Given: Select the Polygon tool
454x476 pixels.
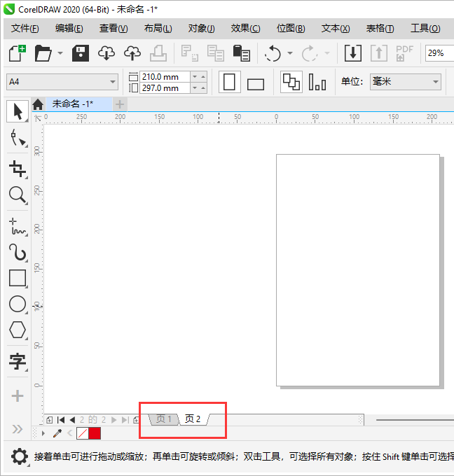Looking at the screenshot, I should 18,330.
